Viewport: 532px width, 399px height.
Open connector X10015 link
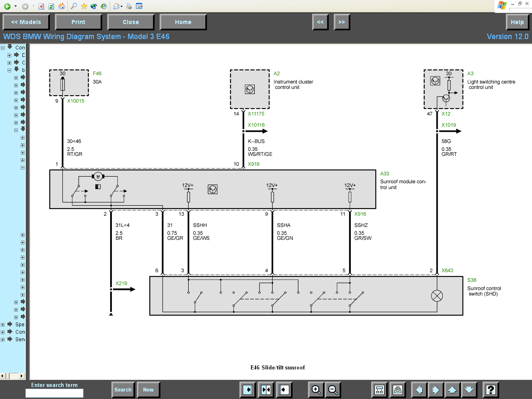(76, 101)
